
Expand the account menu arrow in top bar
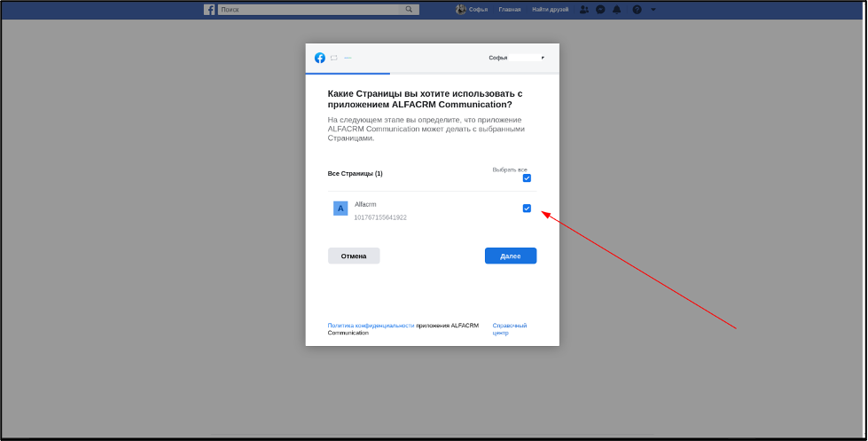coord(653,10)
